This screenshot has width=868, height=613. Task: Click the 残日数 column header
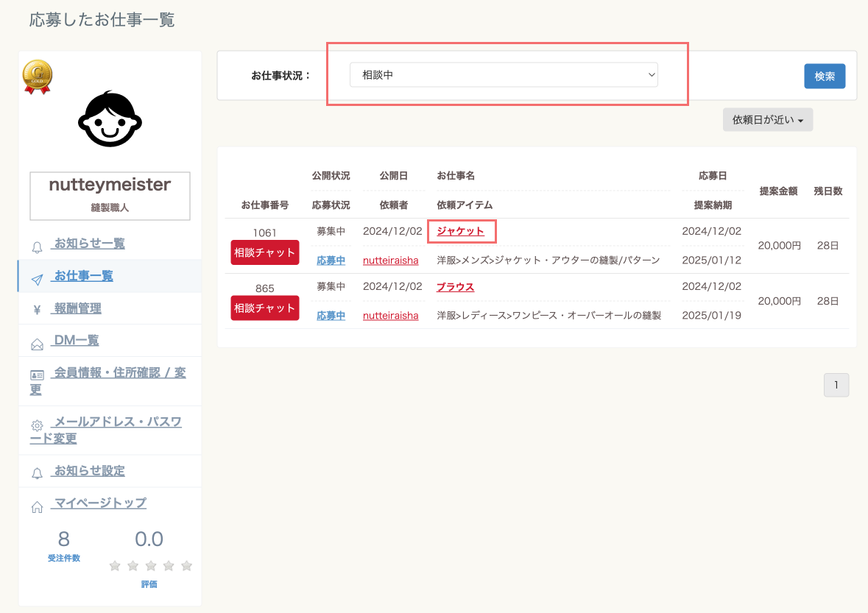point(828,191)
